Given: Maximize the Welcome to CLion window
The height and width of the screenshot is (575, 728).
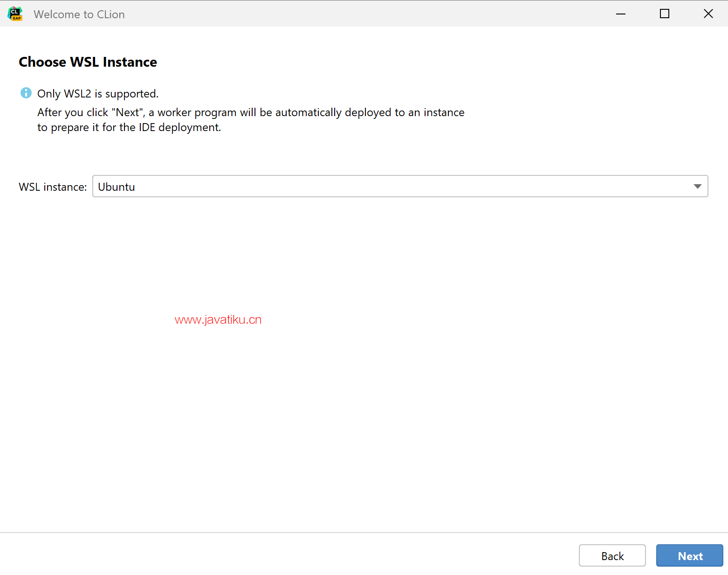Looking at the screenshot, I should point(664,14).
